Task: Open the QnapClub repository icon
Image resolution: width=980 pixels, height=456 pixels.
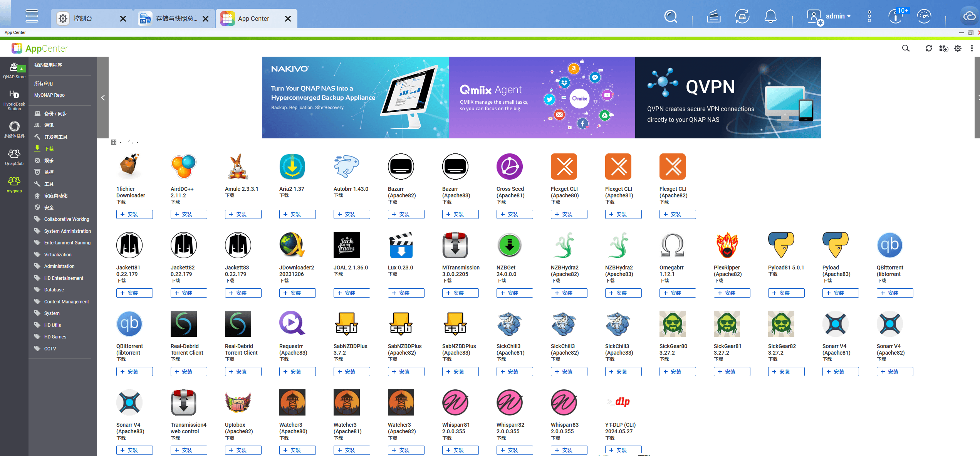Action: [14, 157]
